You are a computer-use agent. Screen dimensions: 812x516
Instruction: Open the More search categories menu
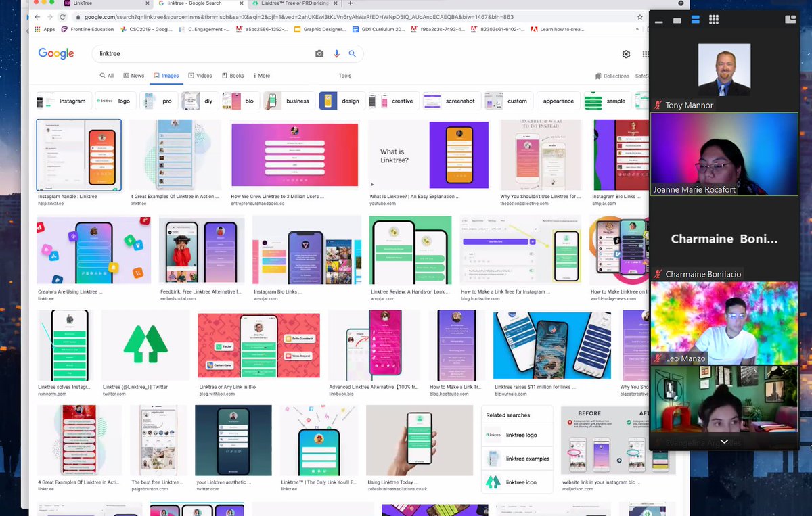tap(261, 76)
